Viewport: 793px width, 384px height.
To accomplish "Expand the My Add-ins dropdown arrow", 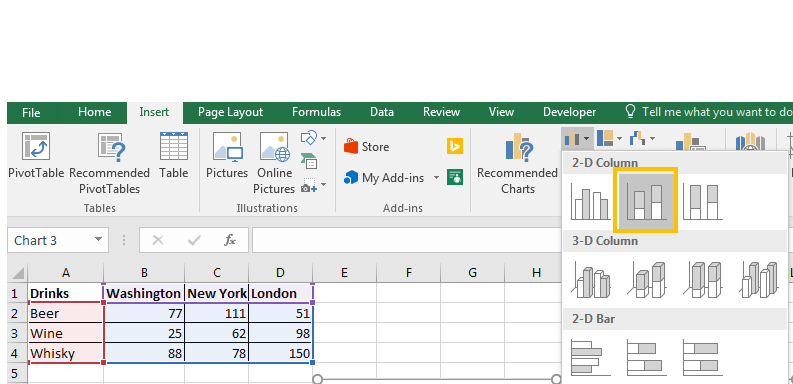I will click(435, 178).
